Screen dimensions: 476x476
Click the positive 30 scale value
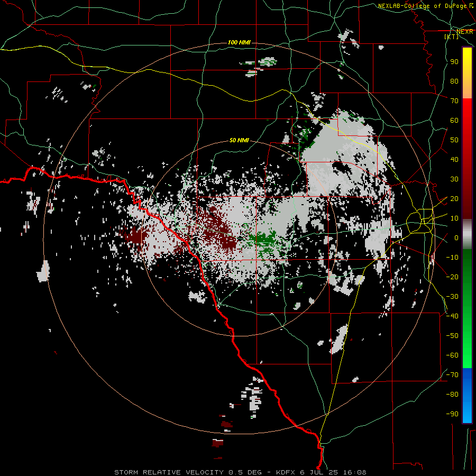454,179
